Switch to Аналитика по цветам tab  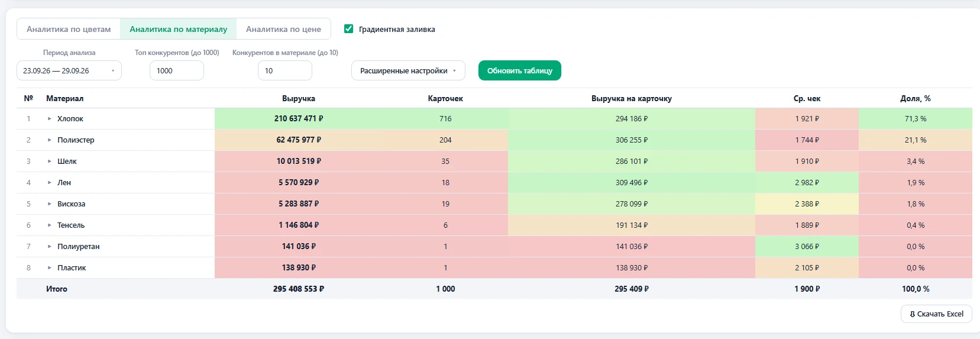(x=69, y=29)
